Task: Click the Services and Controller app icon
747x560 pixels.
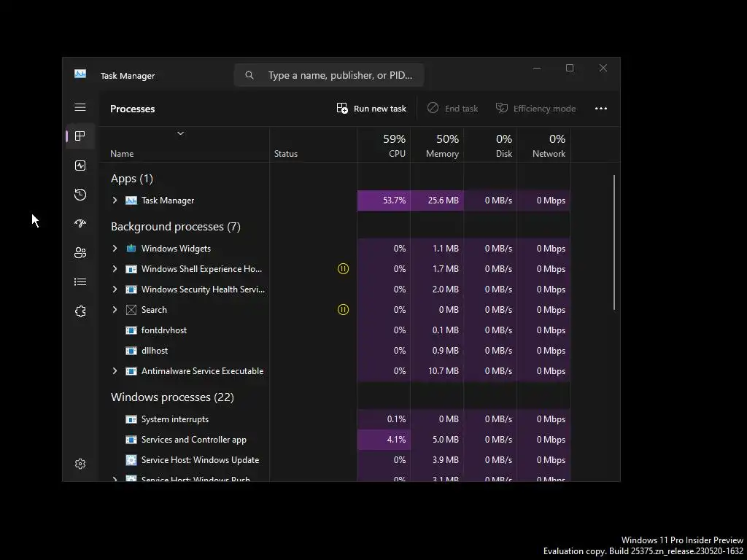Action: (x=131, y=440)
